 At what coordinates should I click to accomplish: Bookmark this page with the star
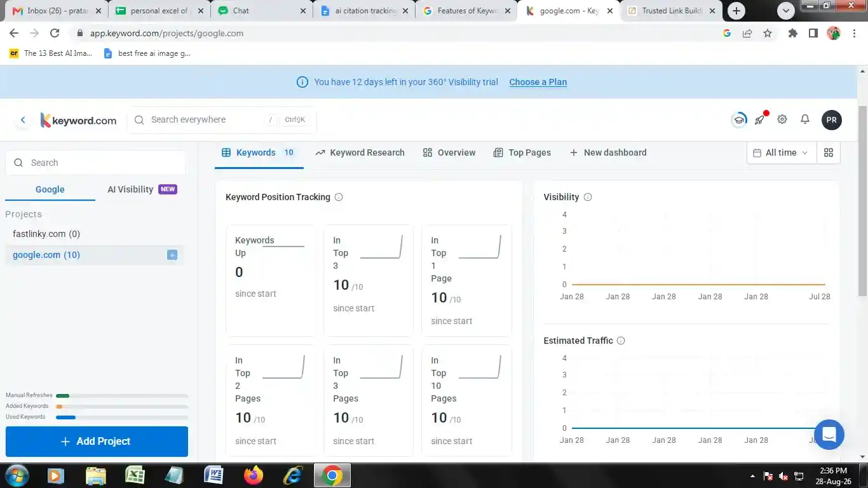click(768, 33)
